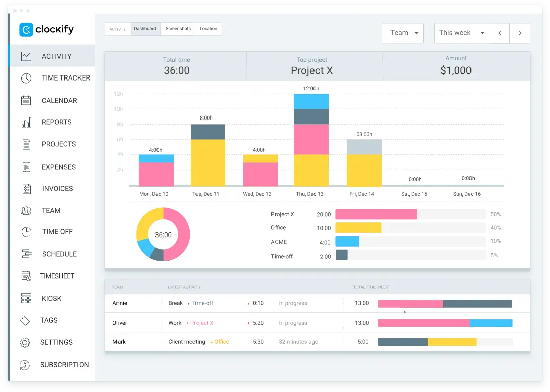This screenshot has width=550, height=392.
Task: Click the pink Project X progress bar
Action: pyautogui.click(x=376, y=214)
